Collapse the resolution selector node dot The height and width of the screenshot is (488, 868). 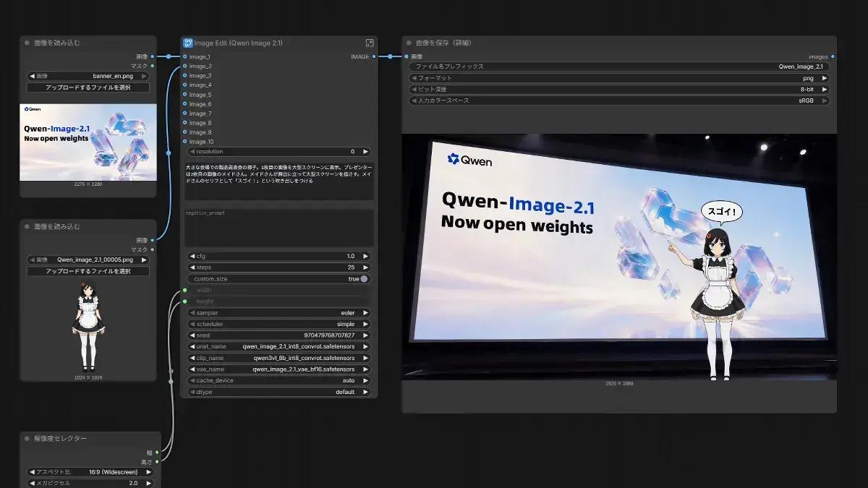pos(27,438)
